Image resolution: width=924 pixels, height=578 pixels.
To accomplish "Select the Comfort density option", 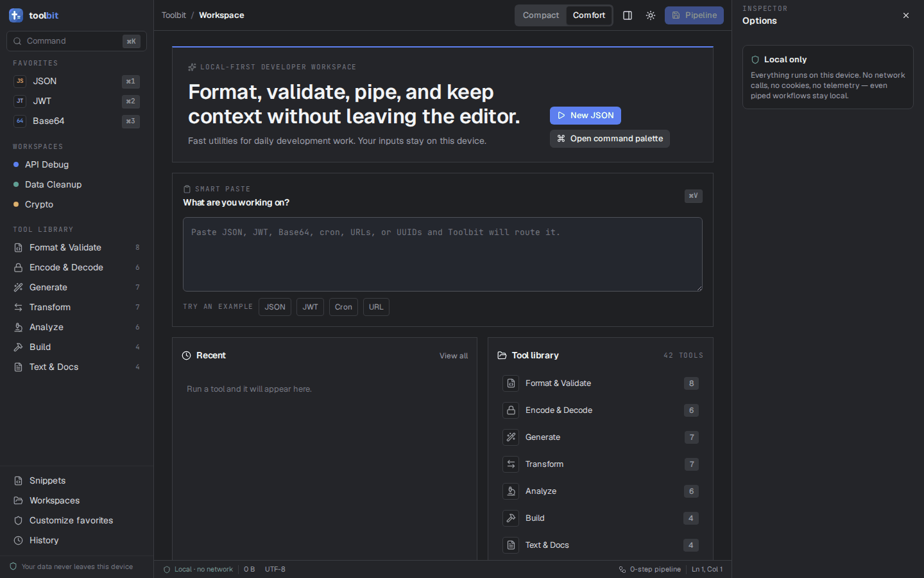I will click(x=589, y=15).
